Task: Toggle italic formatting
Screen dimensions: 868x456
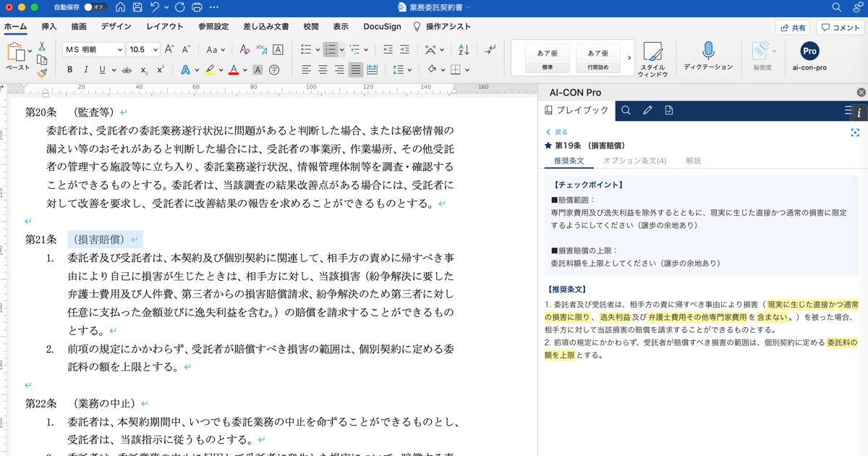Action: pyautogui.click(x=86, y=70)
